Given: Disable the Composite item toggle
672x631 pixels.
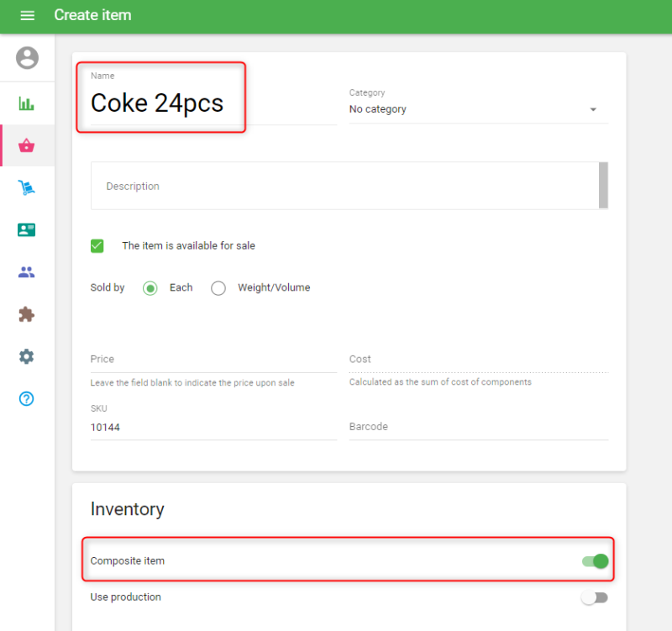Looking at the screenshot, I should pos(595,560).
